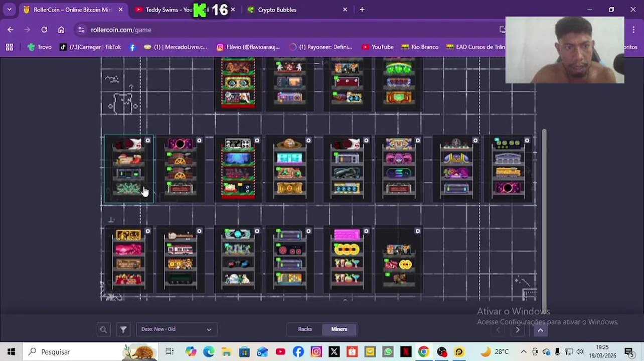Open a new browser tab
Viewport: 644px width, 361px height.
(x=362, y=10)
